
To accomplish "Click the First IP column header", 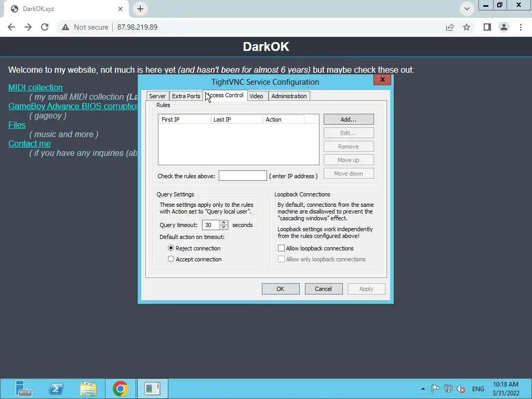I will (184, 119).
